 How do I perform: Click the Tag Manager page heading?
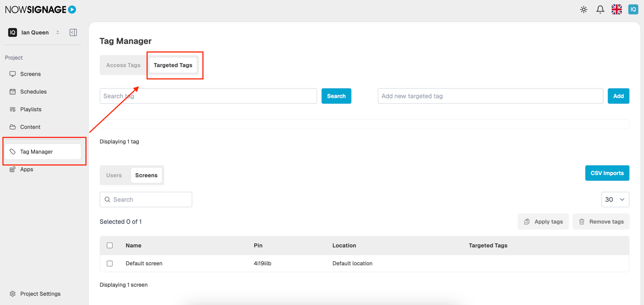125,41
